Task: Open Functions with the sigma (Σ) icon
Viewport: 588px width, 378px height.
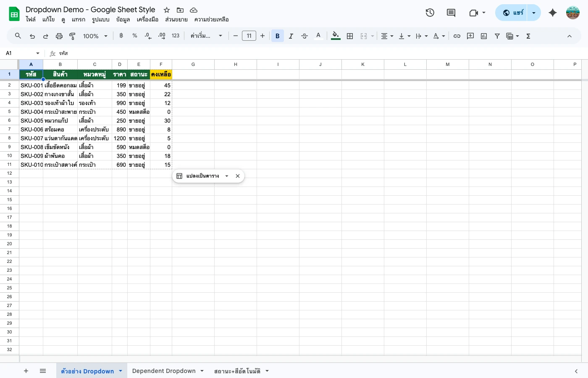Action: pyautogui.click(x=528, y=36)
